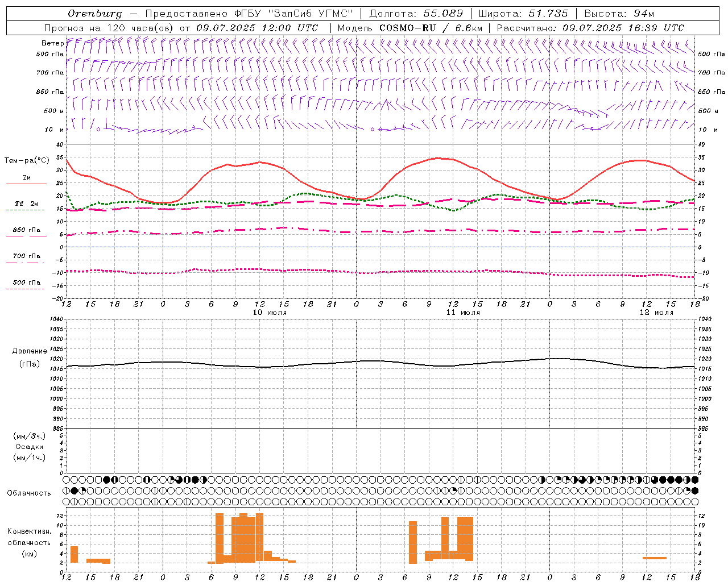728x582 pixels.
Task: Click the 'Давление' pressure panel label
Action: tap(30, 351)
